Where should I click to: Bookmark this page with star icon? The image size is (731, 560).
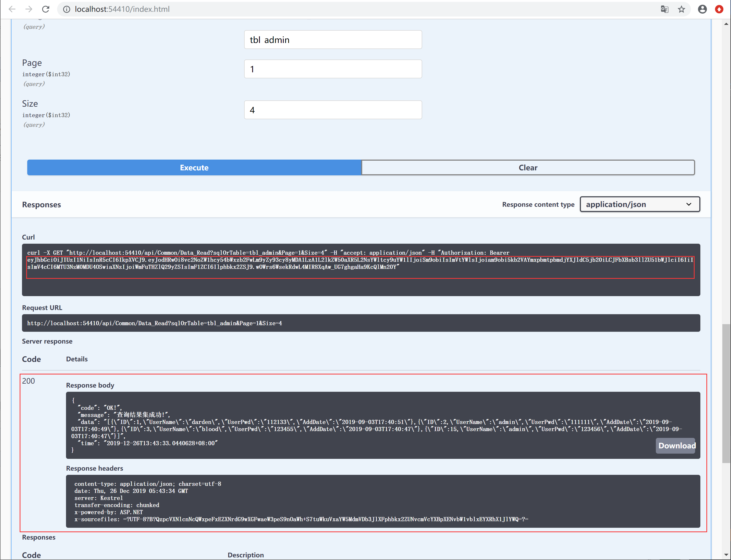[x=681, y=9]
